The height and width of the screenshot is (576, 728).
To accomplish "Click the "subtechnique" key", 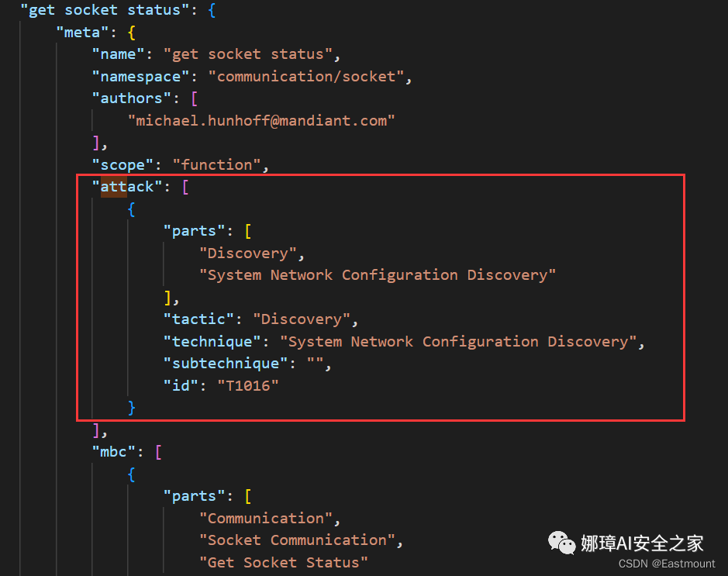I will (x=225, y=364).
